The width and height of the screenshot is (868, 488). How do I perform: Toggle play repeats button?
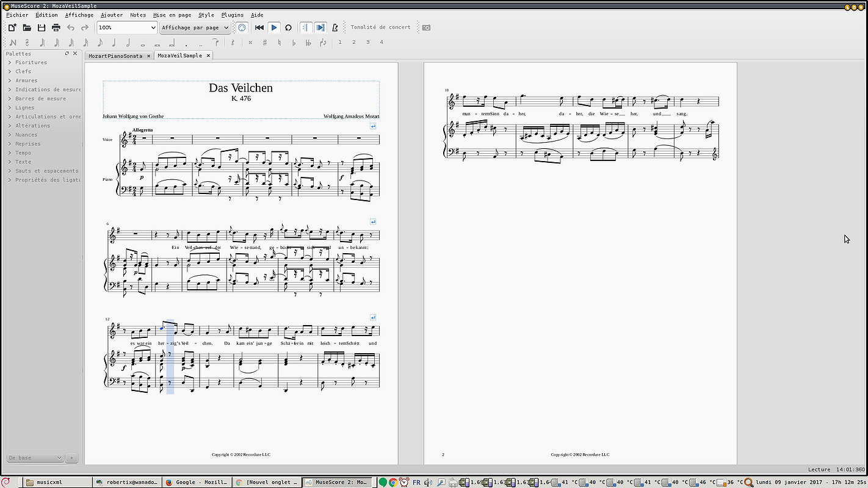pos(306,27)
